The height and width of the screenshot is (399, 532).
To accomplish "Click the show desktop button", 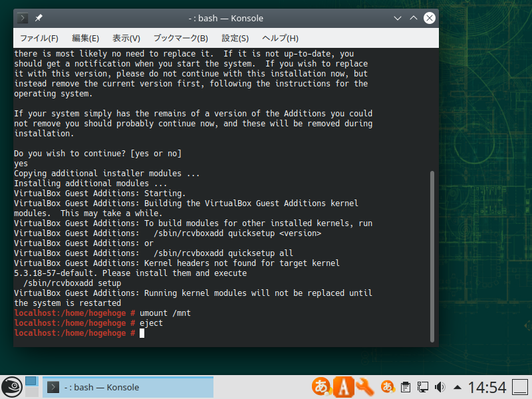I will coord(520,387).
